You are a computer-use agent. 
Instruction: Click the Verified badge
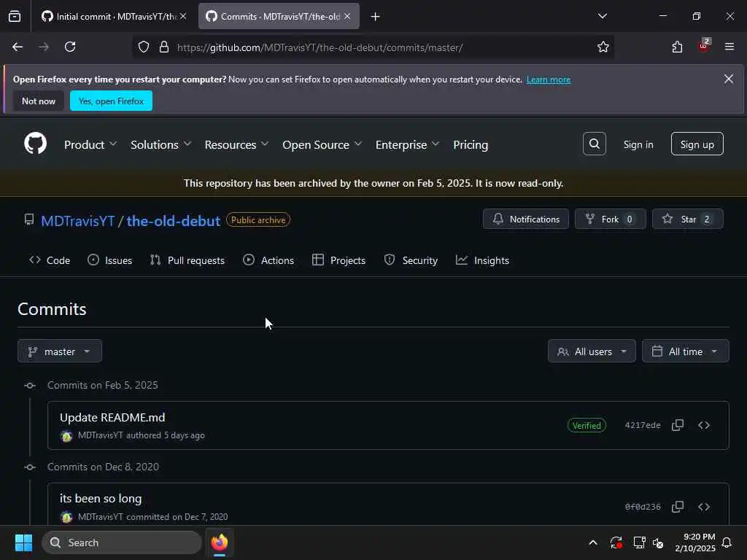tap(587, 425)
